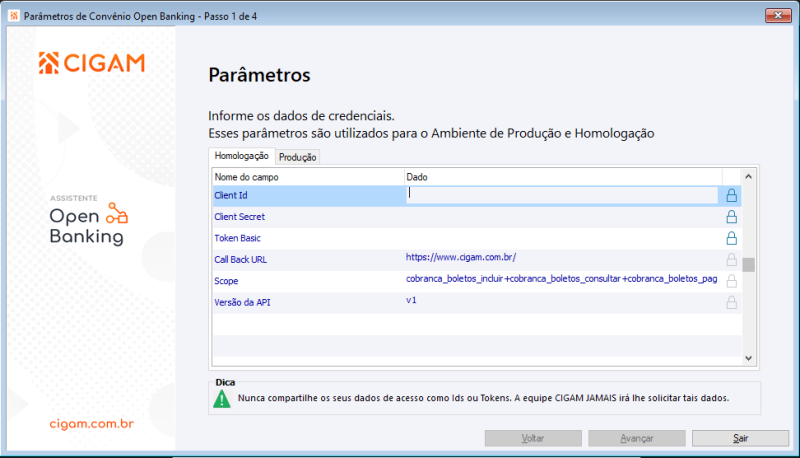Screen dimensions: 800x458
Task: Click the scrollbar up arrow of the grid
Action: coord(748,176)
